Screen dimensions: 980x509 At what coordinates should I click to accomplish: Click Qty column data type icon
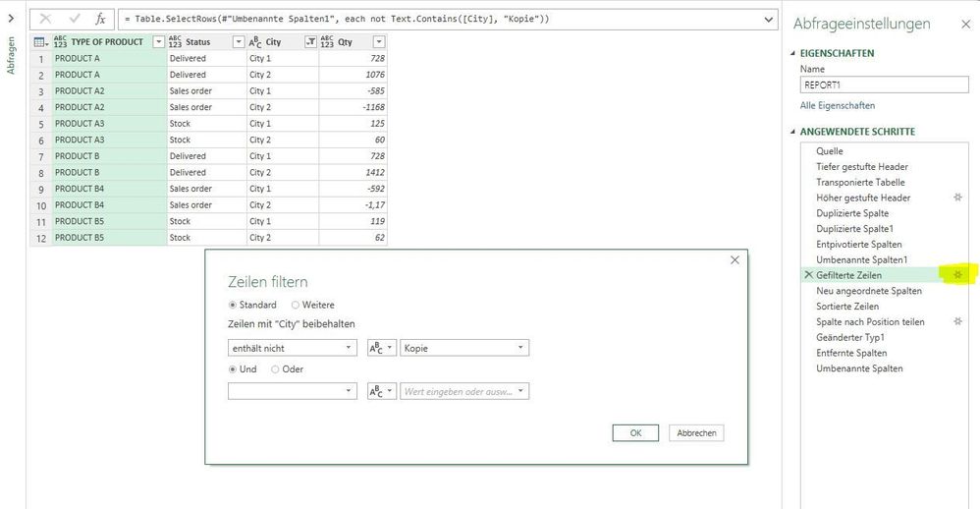327,42
